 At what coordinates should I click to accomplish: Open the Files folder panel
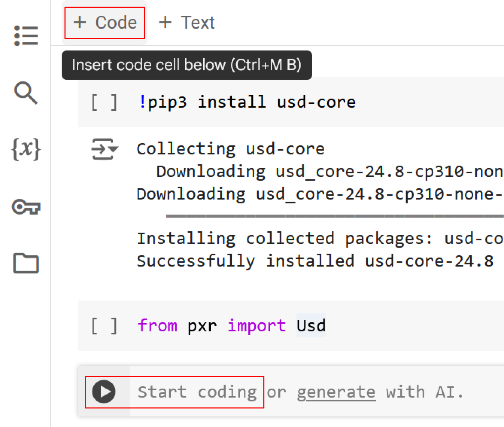(26, 263)
